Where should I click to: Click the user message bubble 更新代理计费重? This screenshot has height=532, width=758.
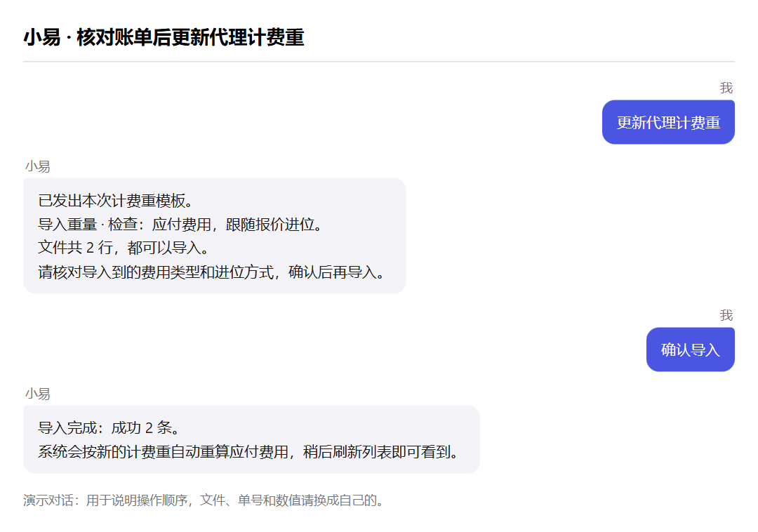click(668, 122)
